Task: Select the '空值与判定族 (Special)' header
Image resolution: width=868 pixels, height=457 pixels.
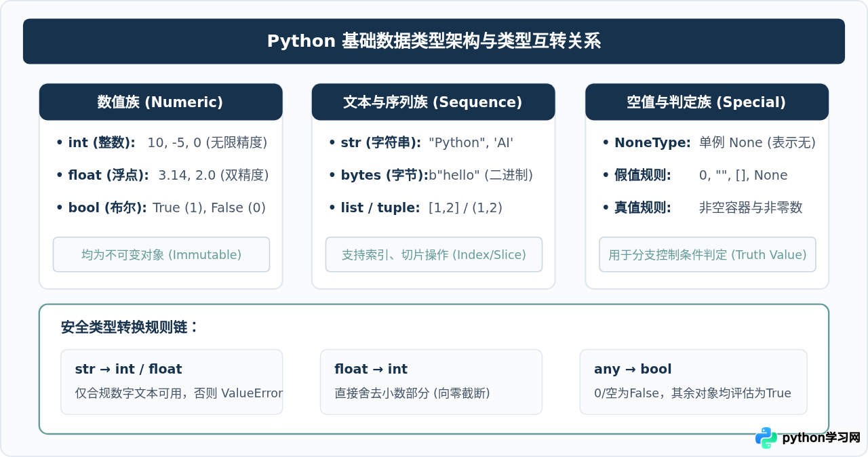Action: point(707,102)
